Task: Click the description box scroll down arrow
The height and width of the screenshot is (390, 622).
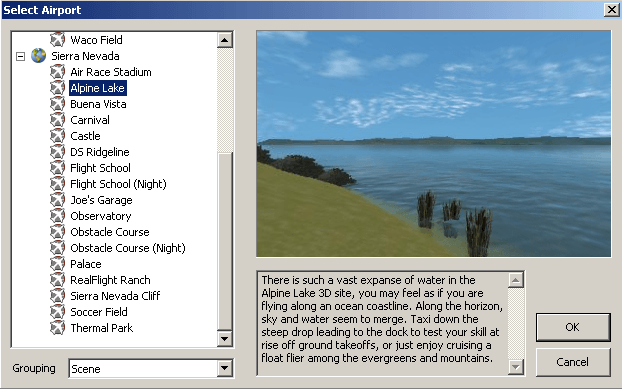Action: coord(516,367)
